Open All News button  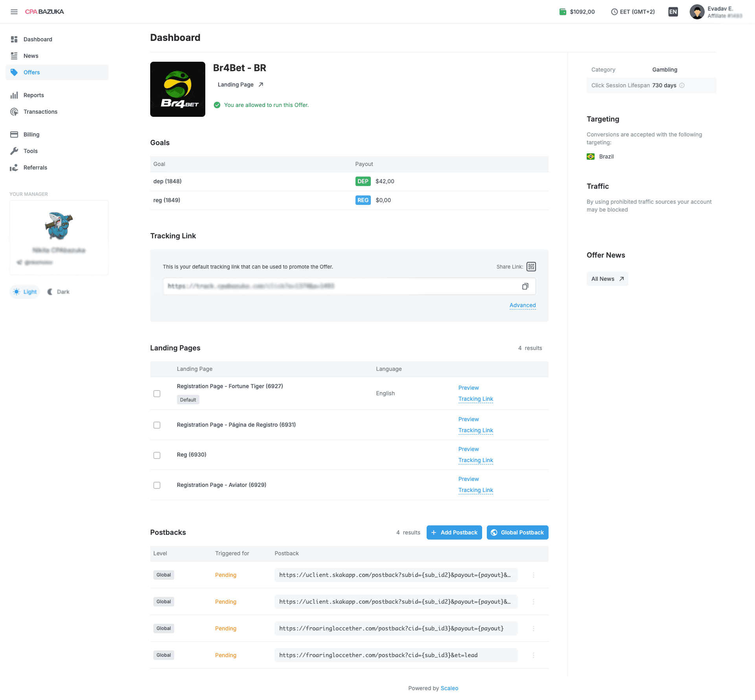tap(608, 279)
